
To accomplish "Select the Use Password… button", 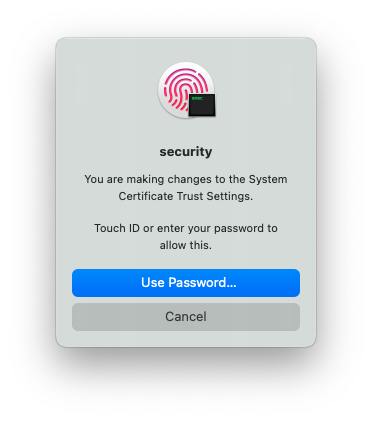I will point(186,283).
